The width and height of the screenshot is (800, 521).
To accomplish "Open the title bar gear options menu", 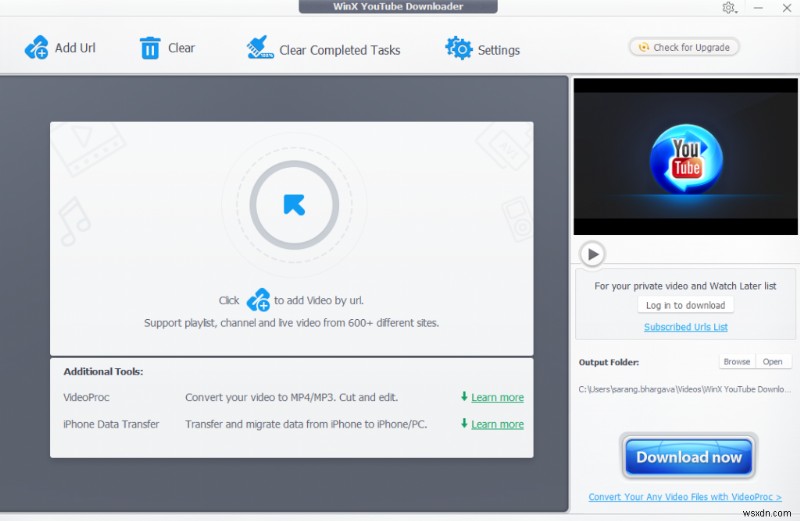I will [729, 8].
